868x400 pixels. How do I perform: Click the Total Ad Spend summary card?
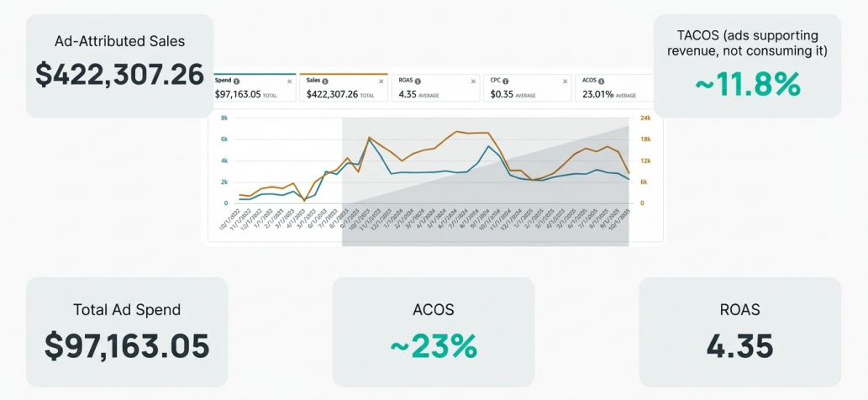click(x=126, y=332)
